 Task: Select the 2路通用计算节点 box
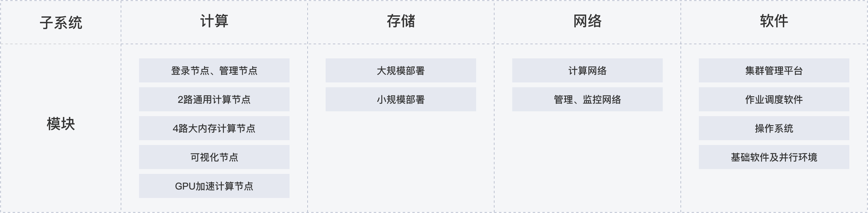coord(214,99)
